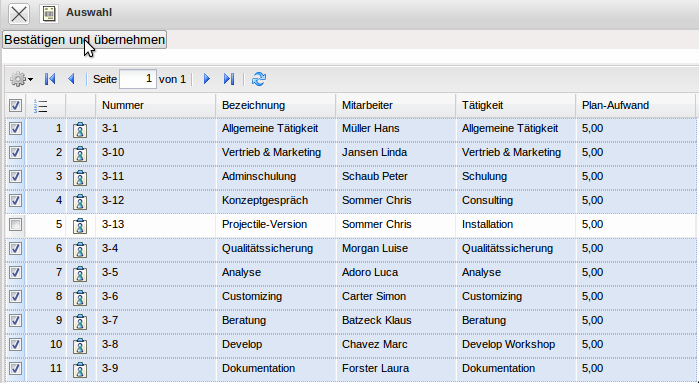The height and width of the screenshot is (383, 699).
Task: Uncheck the select-all header checkbox
Action: point(15,106)
